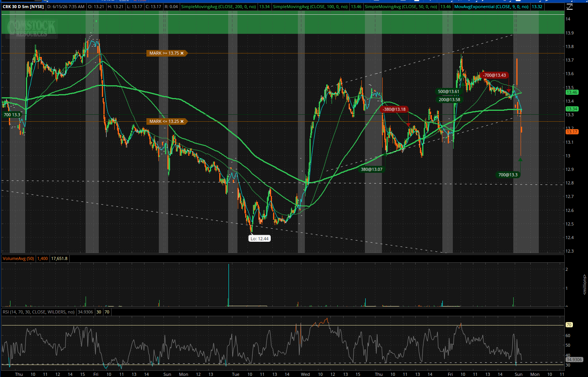
Task: Click the gray 34.9306 bubble on RSI axis
Action: point(574,360)
